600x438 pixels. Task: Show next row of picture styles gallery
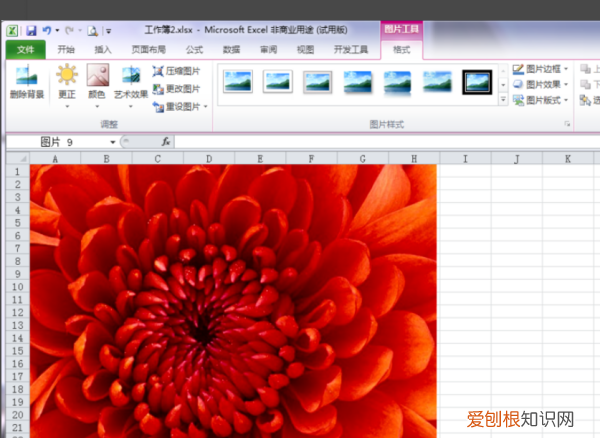click(503, 85)
